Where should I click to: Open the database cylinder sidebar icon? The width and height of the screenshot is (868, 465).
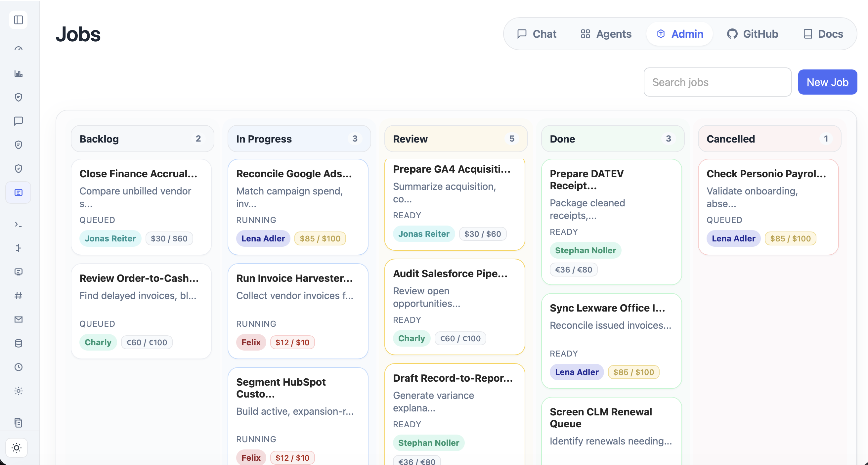click(x=19, y=343)
